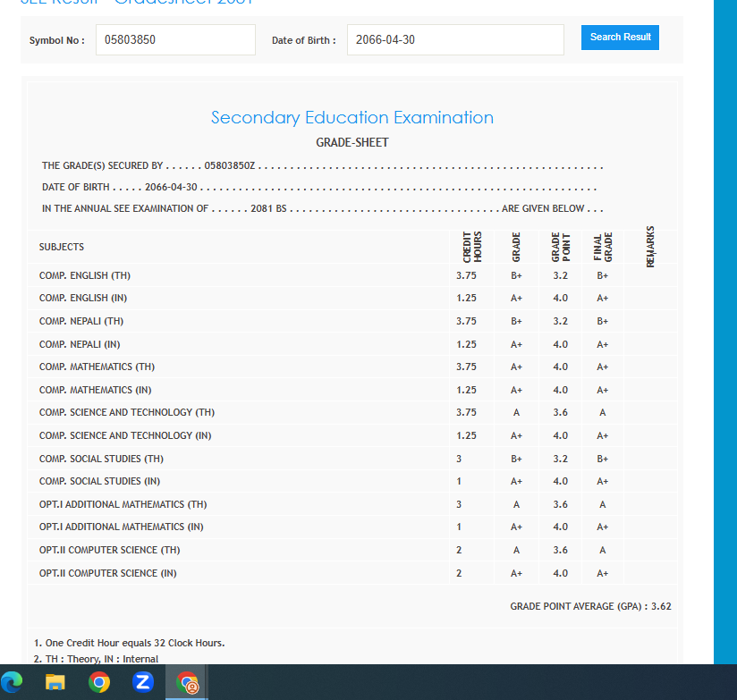This screenshot has height=700, width=737.
Task: Click the One Credit Hour note
Action: (129, 643)
